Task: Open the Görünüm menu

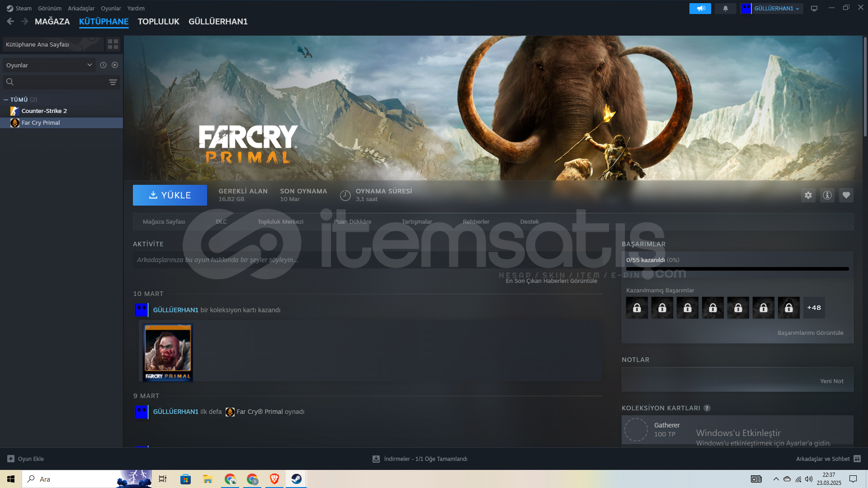Action: click(x=50, y=9)
